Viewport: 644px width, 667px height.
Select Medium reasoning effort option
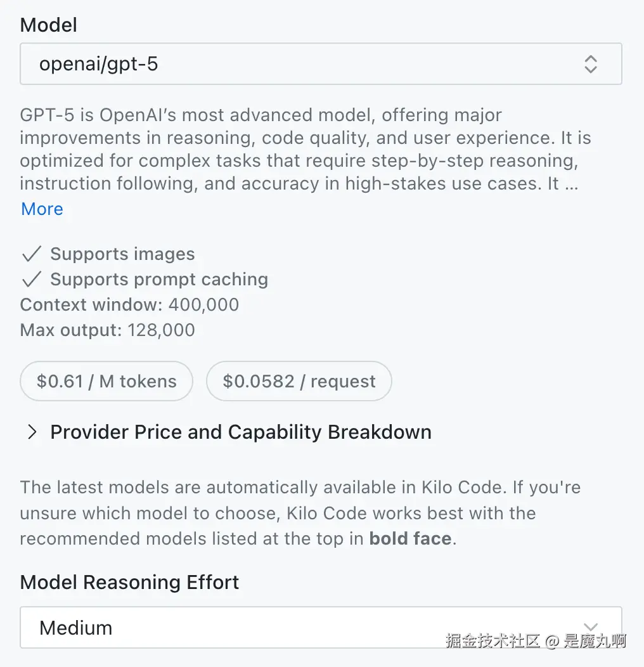tap(75, 628)
